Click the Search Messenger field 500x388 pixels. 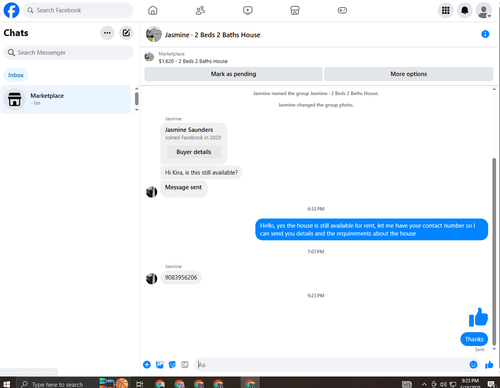pos(68,53)
